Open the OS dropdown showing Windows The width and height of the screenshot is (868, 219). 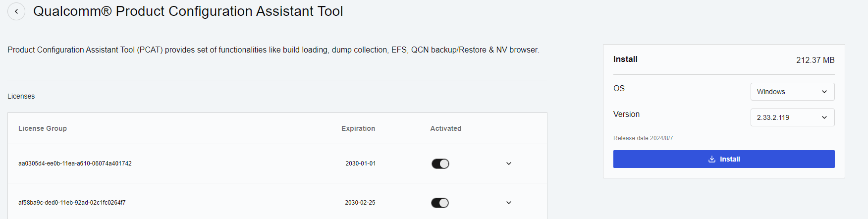792,92
